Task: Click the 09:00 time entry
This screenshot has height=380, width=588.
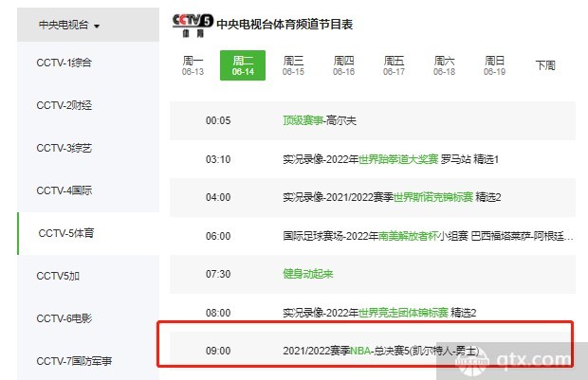Action: tap(218, 352)
